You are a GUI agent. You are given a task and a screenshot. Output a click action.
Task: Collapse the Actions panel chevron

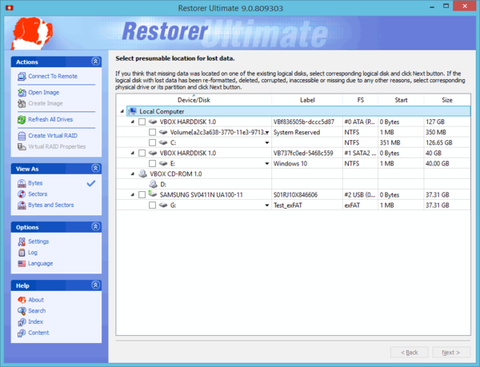pos(95,61)
